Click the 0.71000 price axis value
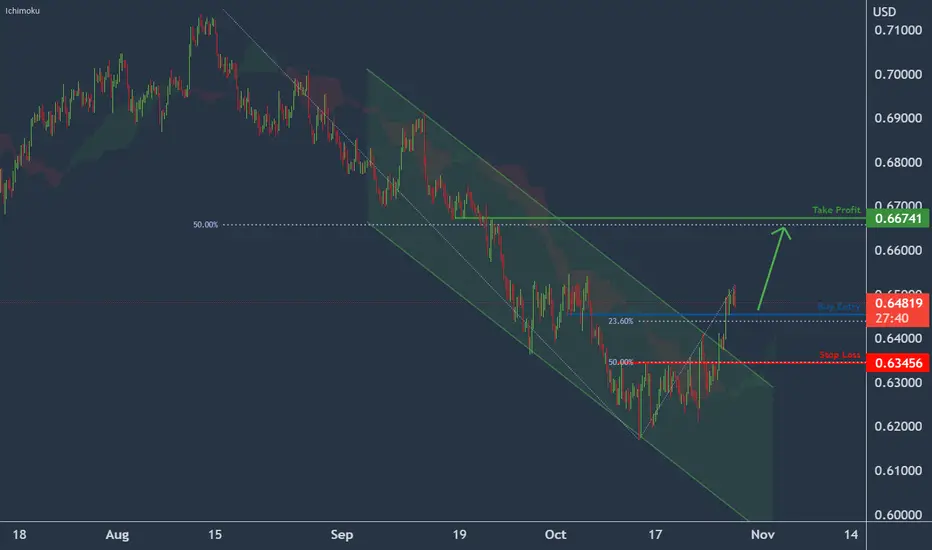The image size is (932, 550). point(898,30)
